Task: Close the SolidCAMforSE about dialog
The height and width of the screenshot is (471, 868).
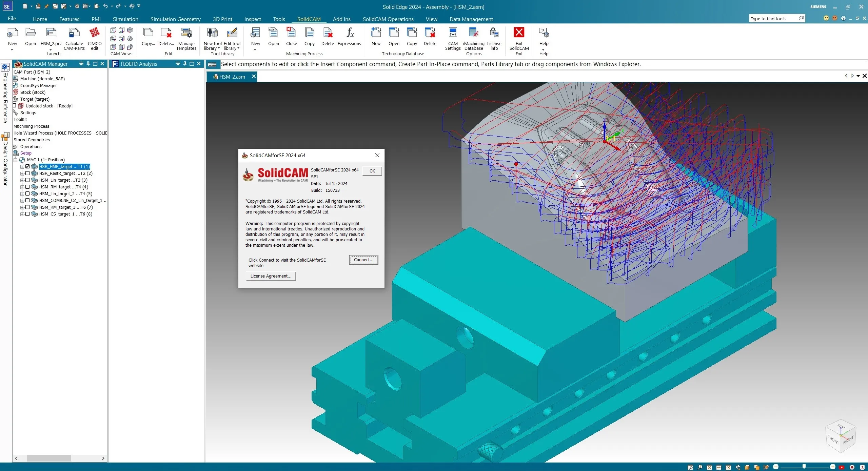Action: pos(377,155)
